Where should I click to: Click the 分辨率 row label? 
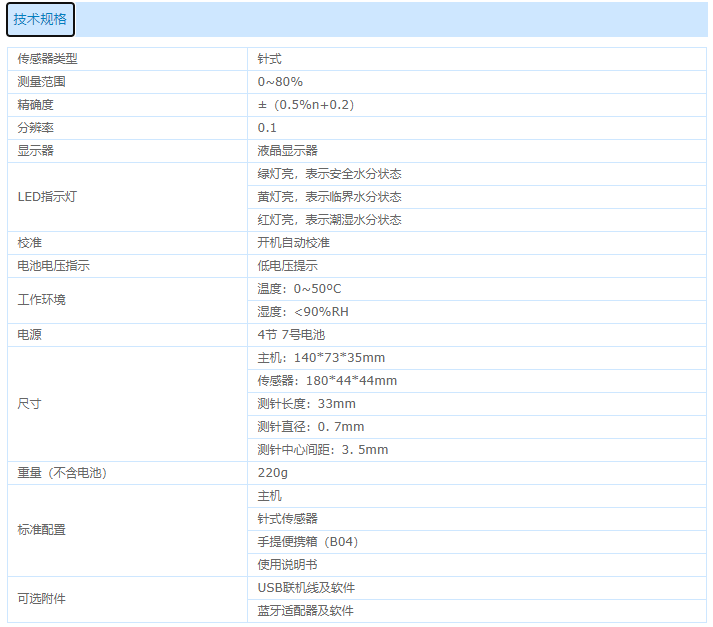35,128
